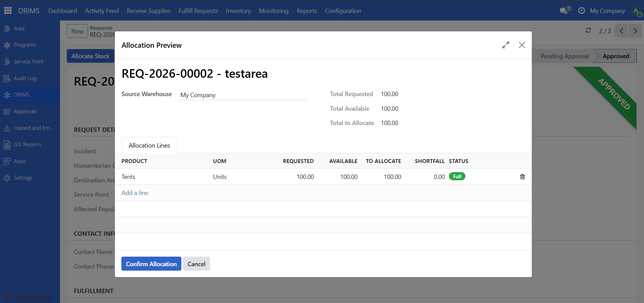Click the 2 / 2 pager counter
The height and width of the screenshot is (303, 644).
coord(605,31)
